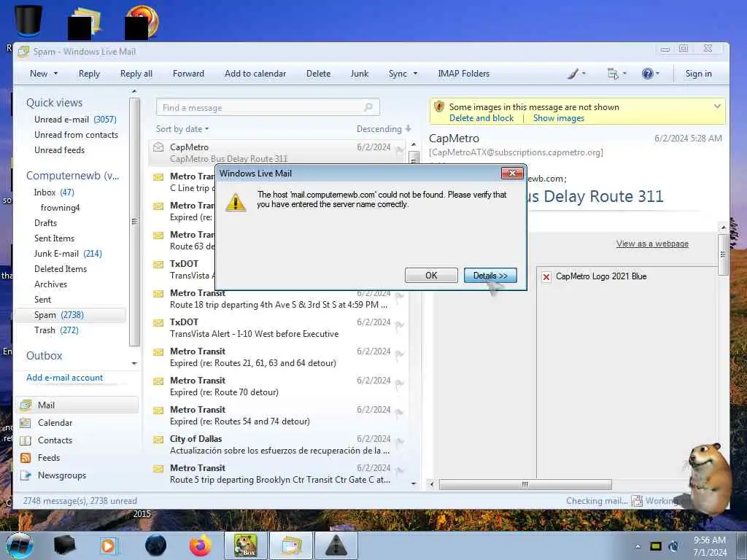Screen dimensions: 747x560
Task: Click View as a webpage link
Action: [x=651, y=244]
